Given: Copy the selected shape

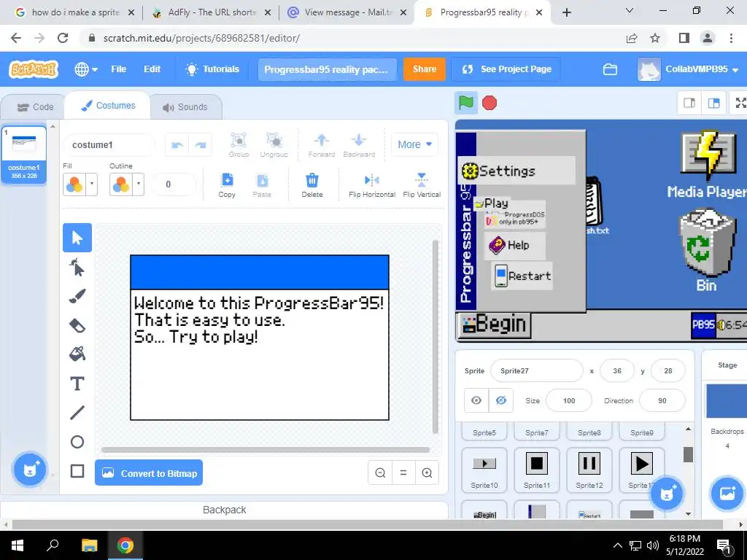Looking at the screenshot, I should 227,184.
